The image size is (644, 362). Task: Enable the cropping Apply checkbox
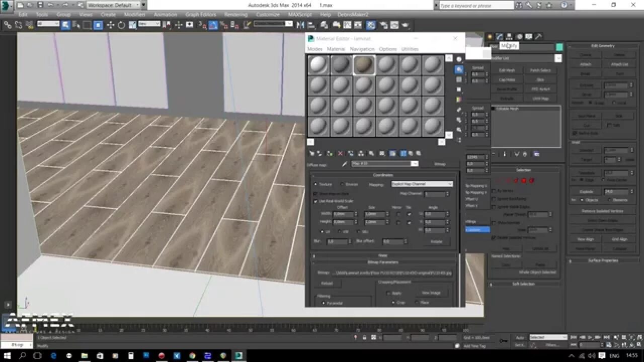(388, 293)
